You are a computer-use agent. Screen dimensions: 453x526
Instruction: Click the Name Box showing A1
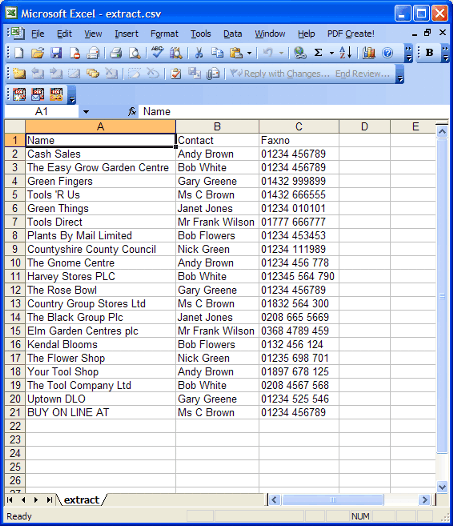(42, 111)
